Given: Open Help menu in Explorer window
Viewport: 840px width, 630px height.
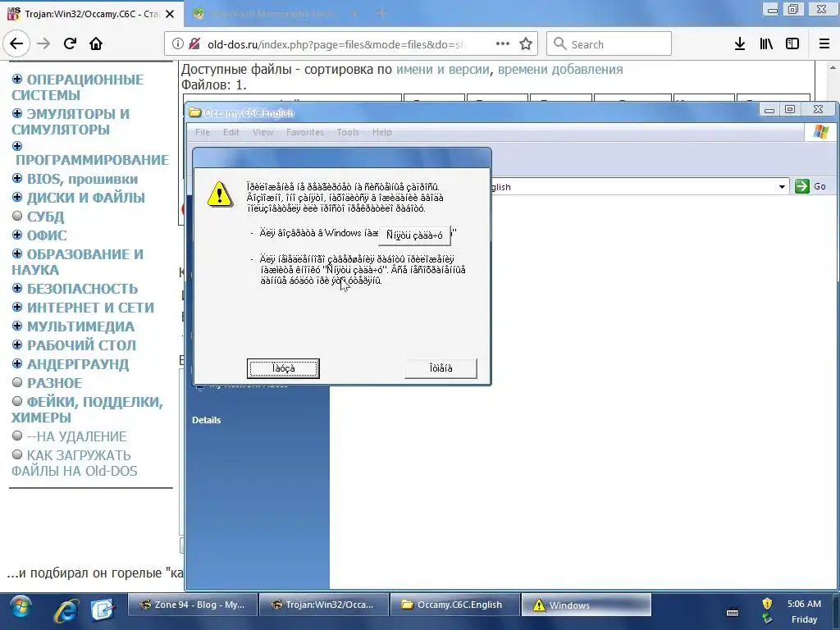Looking at the screenshot, I should (382, 132).
